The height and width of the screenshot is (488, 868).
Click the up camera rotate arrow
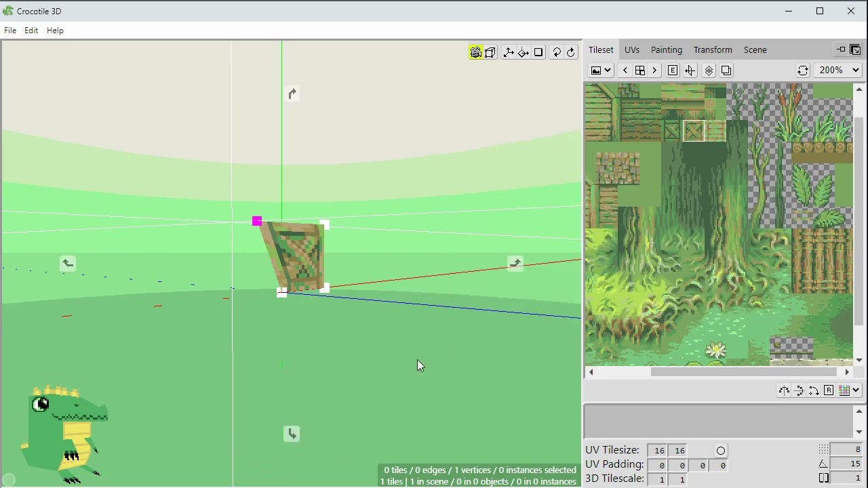tap(292, 94)
